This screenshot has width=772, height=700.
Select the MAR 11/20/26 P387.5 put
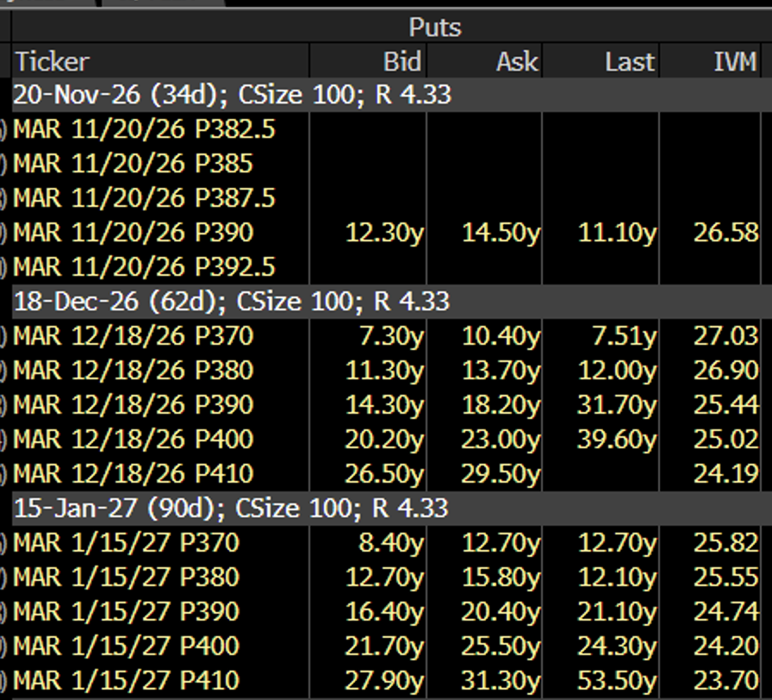tap(144, 198)
